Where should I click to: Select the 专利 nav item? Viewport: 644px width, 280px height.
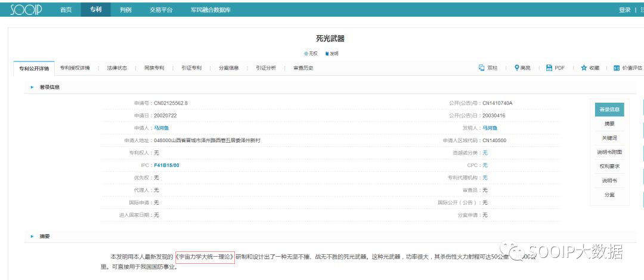[95, 10]
